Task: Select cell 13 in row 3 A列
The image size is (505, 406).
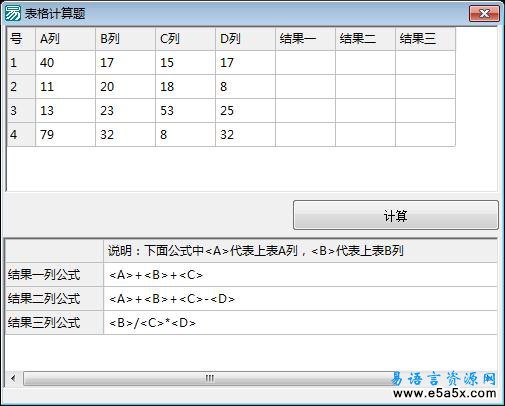Action: click(x=65, y=111)
